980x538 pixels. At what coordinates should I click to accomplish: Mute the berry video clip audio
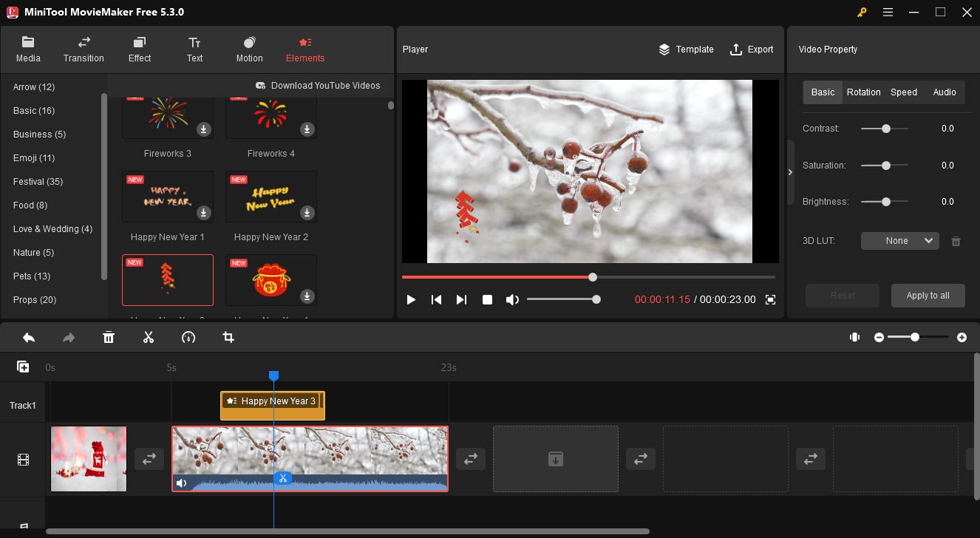pyautogui.click(x=181, y=483)
